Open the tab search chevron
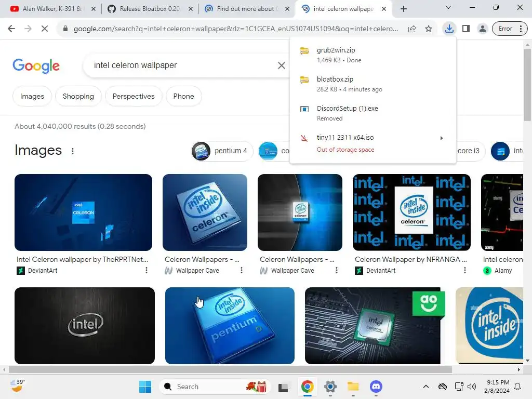 (x=448, y=7)
